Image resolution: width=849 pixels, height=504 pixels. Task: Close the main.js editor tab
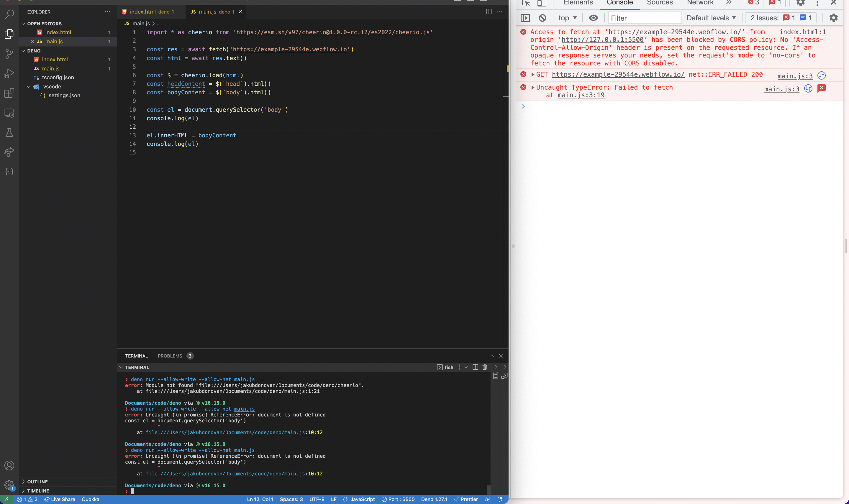pos(240,11)
